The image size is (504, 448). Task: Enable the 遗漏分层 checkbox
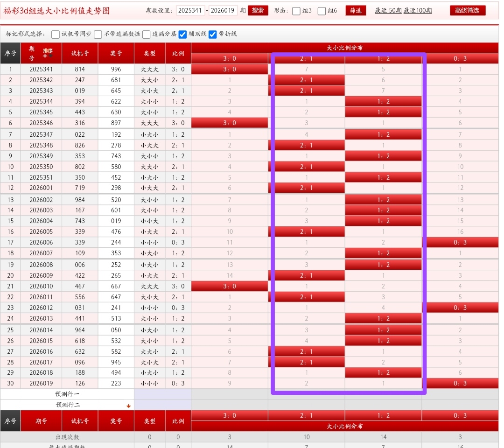point(147,34)
